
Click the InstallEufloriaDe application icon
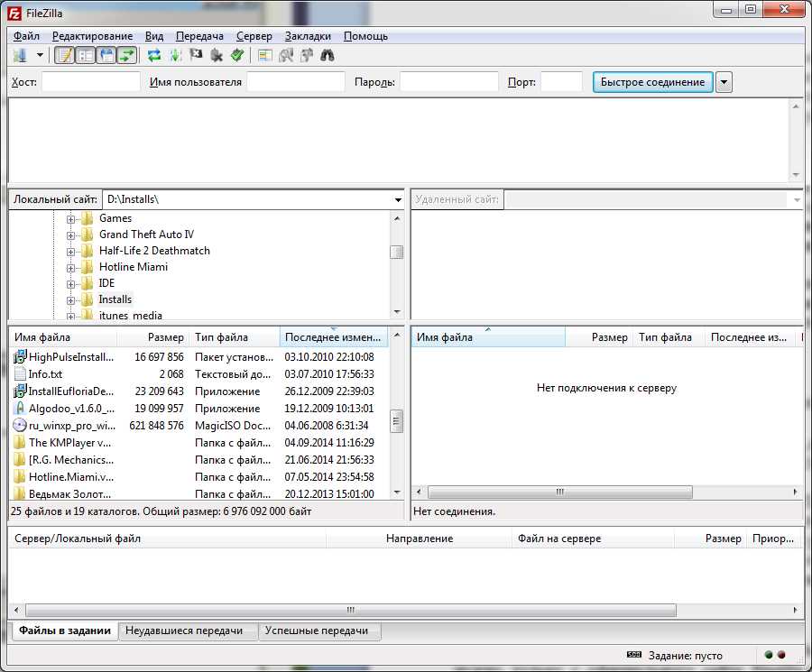(20, 391)
